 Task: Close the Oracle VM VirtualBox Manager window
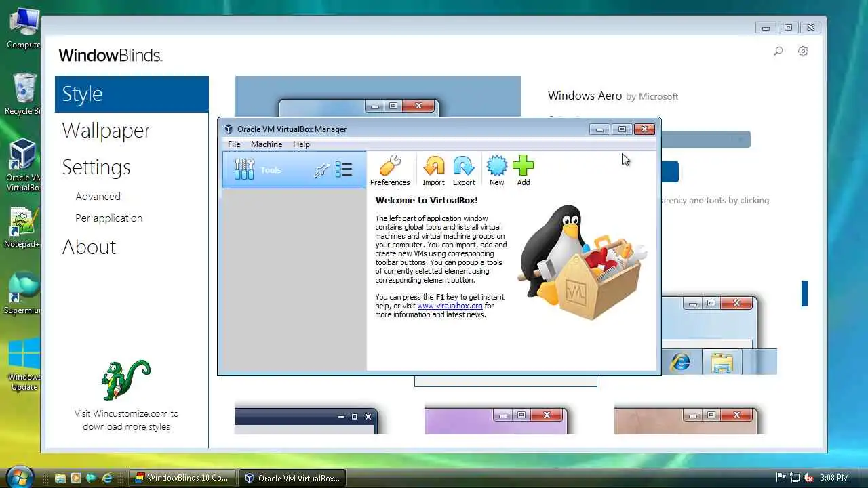(644, 129)
